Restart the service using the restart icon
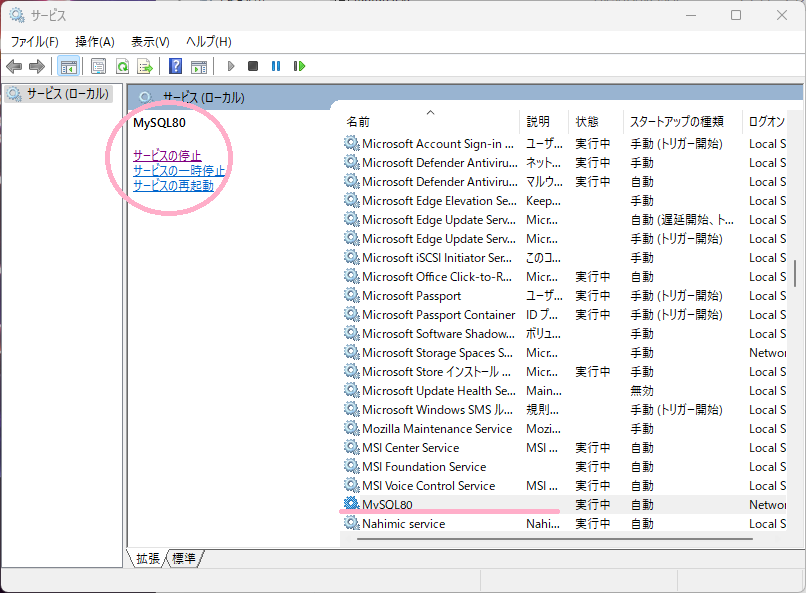This screenshot has height=593, width=806. pyautogui.click(x=301, y=66)
